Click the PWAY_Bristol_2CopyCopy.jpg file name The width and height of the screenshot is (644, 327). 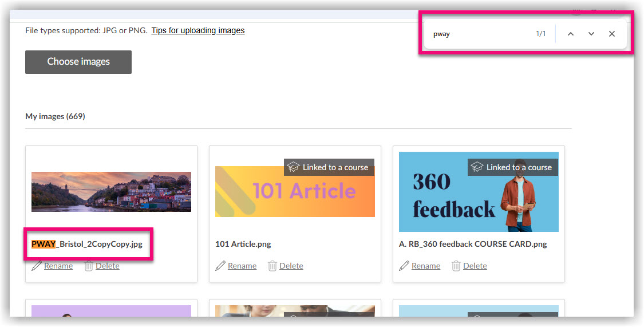coord(87,244)
